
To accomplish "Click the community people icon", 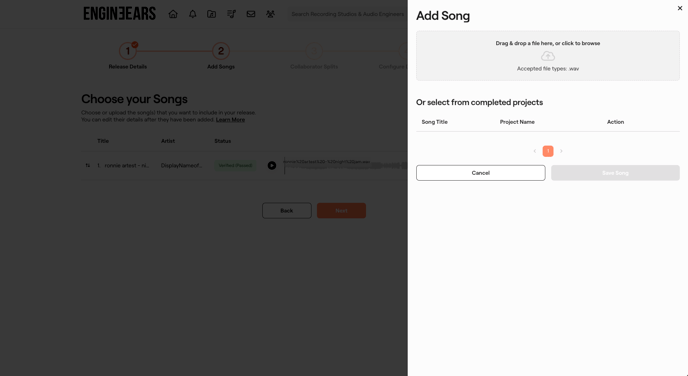I will (270, 14).
